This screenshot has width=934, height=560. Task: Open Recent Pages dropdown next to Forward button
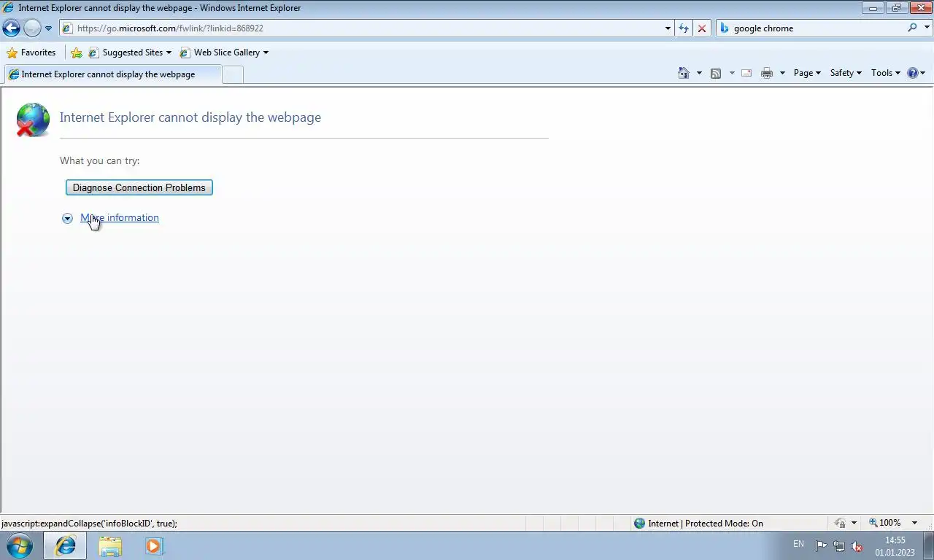tap(48, 28)
